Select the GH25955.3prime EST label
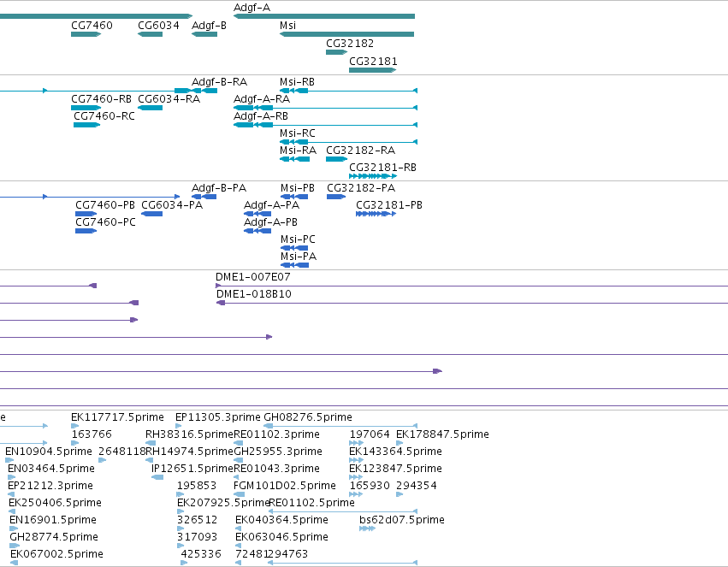 pyautogui.click(x=278, y=452)
